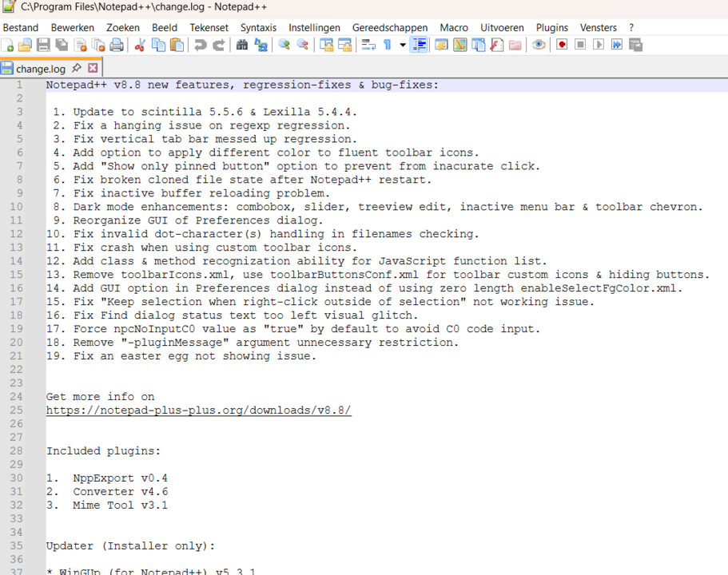Image resolution: width=728 pixels, height=575 pixels.
Task: Click the Undo arrow icon
Action: point(200,45)
